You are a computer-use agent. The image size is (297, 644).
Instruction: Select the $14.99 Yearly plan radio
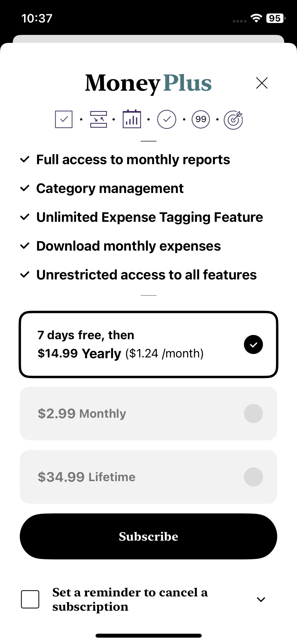[253, 344]
